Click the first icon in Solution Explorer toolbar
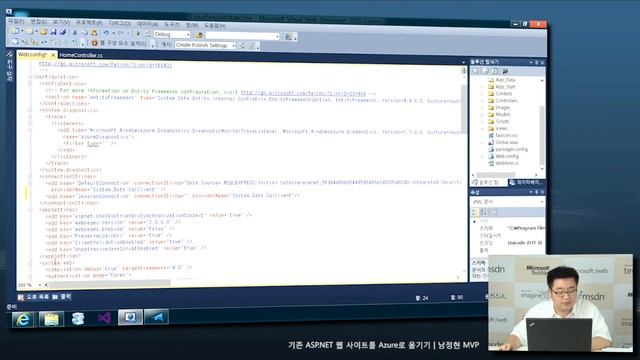 pos(476,71)
